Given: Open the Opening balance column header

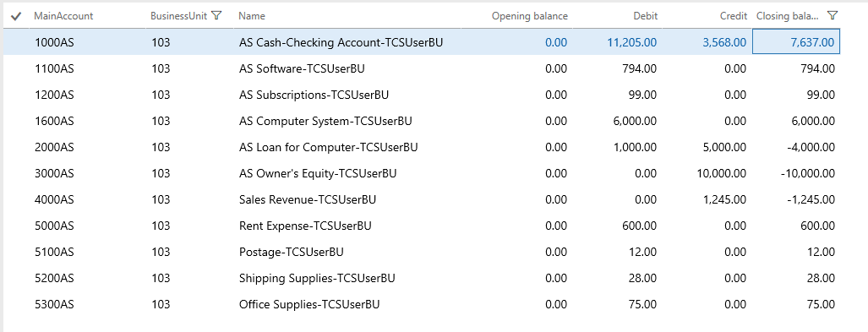Looking at the screenshot, I should point(530,16).
